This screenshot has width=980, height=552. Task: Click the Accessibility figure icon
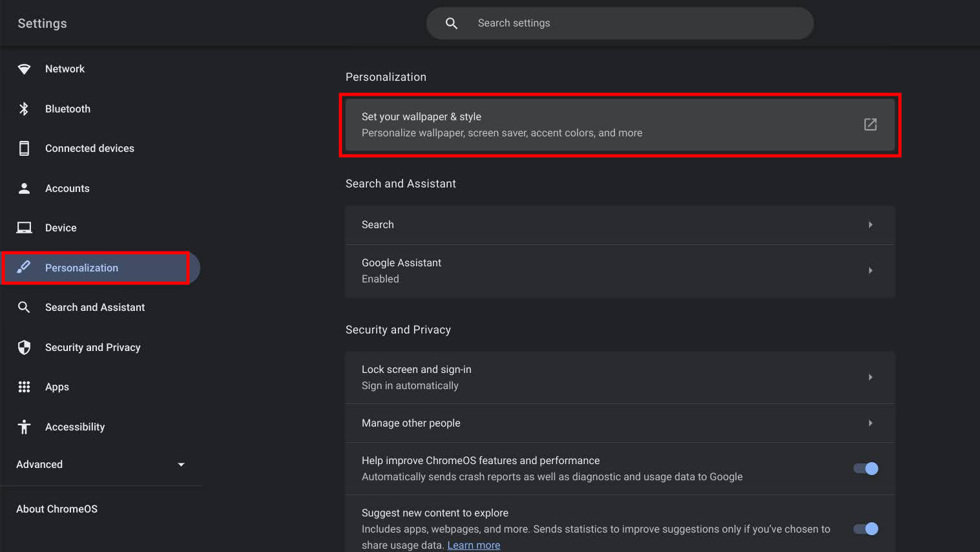pyautogui.click(x=24, y=427)
